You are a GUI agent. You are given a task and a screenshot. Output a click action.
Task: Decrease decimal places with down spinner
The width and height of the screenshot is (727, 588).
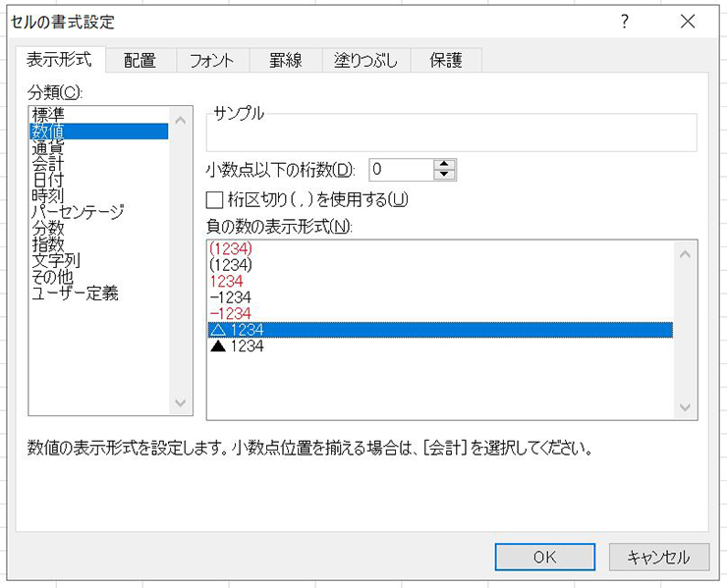tap(444, 175)
